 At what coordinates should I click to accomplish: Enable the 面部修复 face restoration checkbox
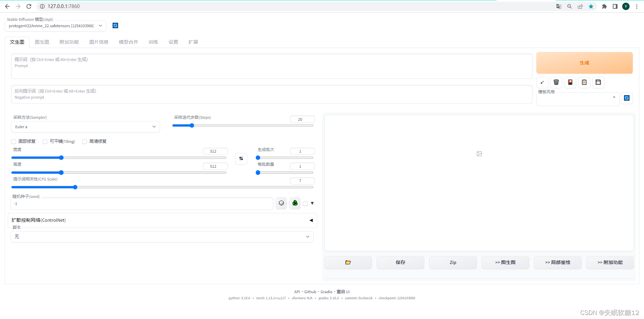point(14,142)
